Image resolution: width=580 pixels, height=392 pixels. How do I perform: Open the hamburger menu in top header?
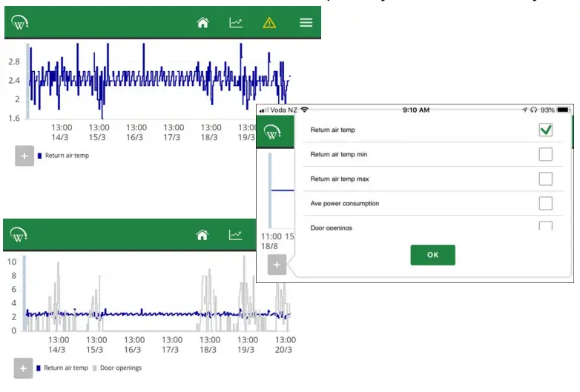pos(306,23)
